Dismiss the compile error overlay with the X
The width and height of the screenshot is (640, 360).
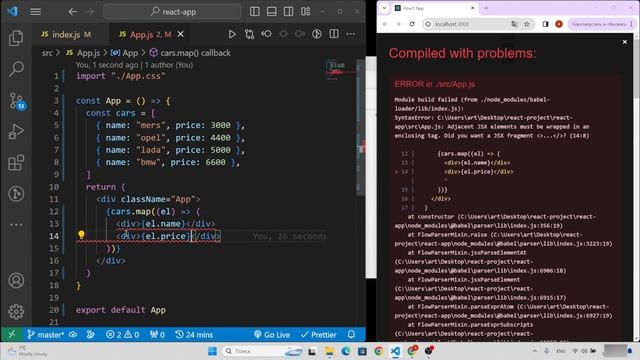coord(624,42)
